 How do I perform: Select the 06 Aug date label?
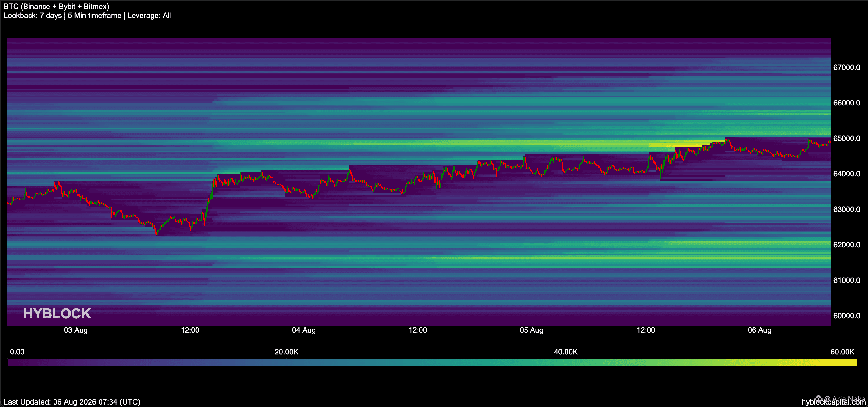click(x=759, y=330)
